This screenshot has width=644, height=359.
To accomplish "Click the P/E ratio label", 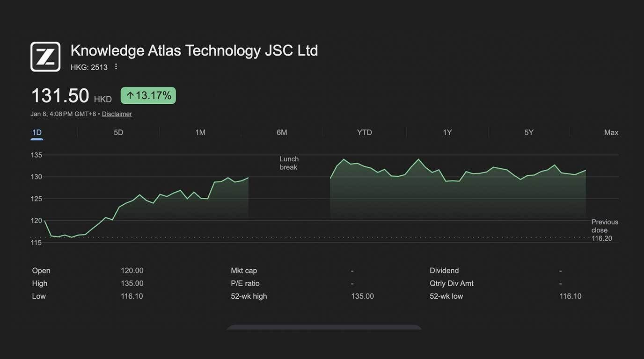I will click(x=245, y=283).
